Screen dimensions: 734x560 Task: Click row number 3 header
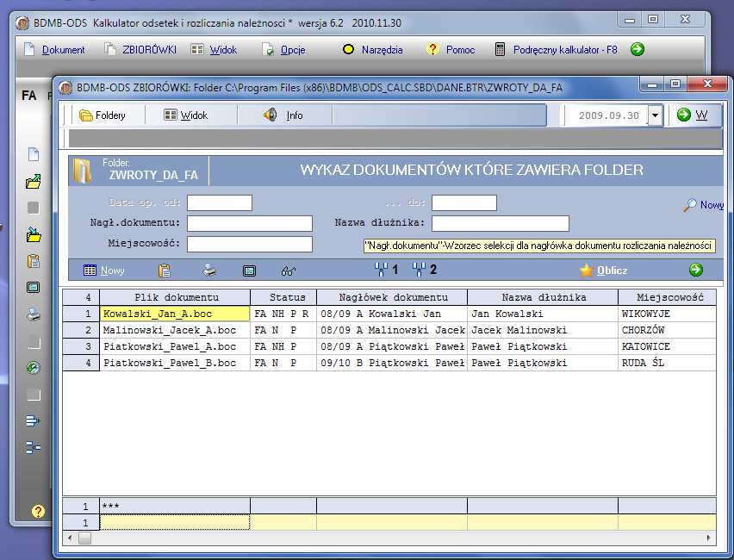coord(81,346)
